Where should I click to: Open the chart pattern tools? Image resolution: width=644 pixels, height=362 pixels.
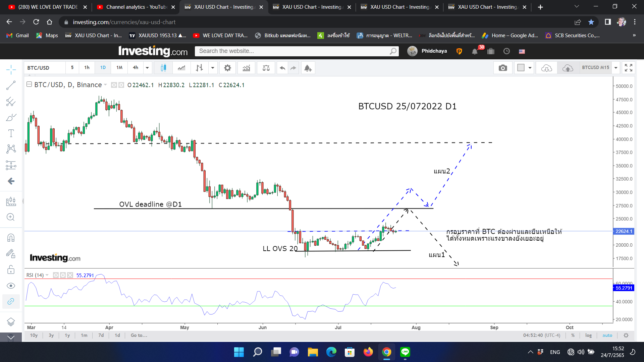click(x=11, y=149)
